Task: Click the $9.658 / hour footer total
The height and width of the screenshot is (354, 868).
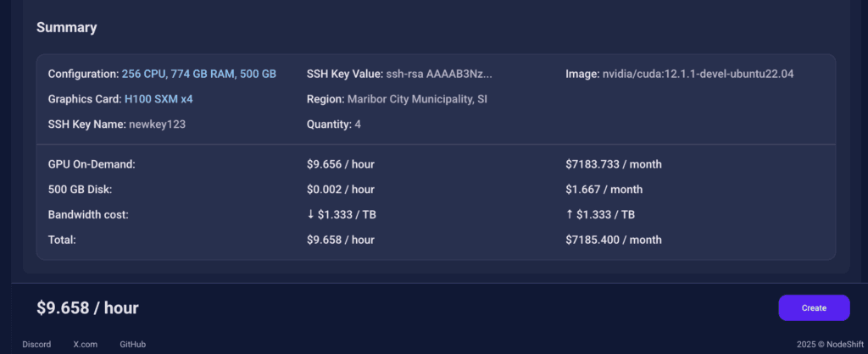Action: 87,307
